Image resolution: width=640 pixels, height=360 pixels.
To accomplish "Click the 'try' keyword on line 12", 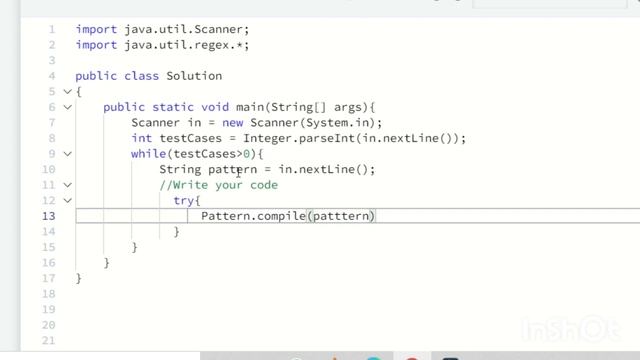I will pos(184,200).
